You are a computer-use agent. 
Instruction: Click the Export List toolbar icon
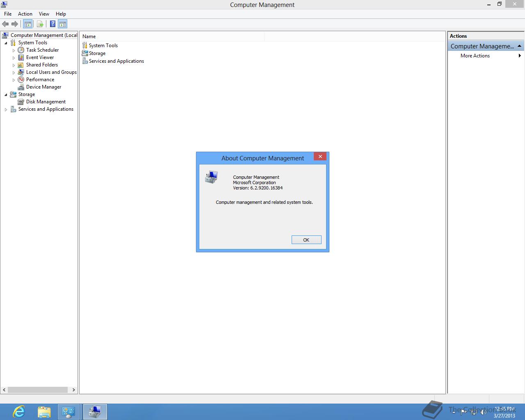tap(40, 24)
